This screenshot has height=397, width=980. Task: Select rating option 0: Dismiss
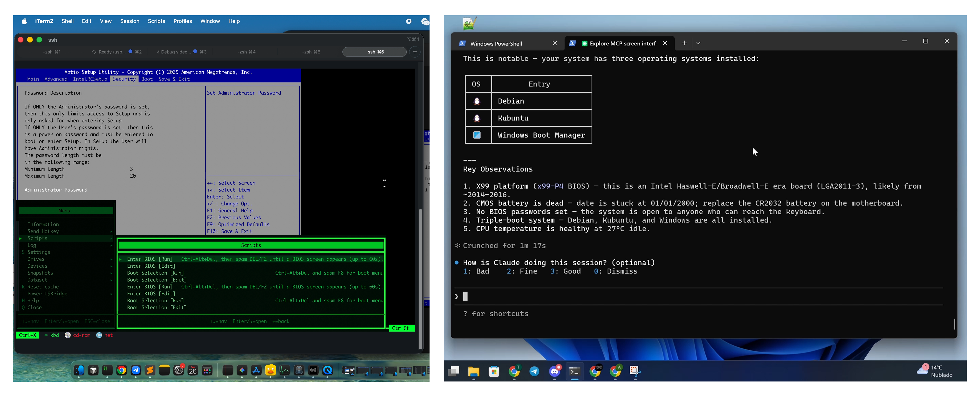point(616,271)
